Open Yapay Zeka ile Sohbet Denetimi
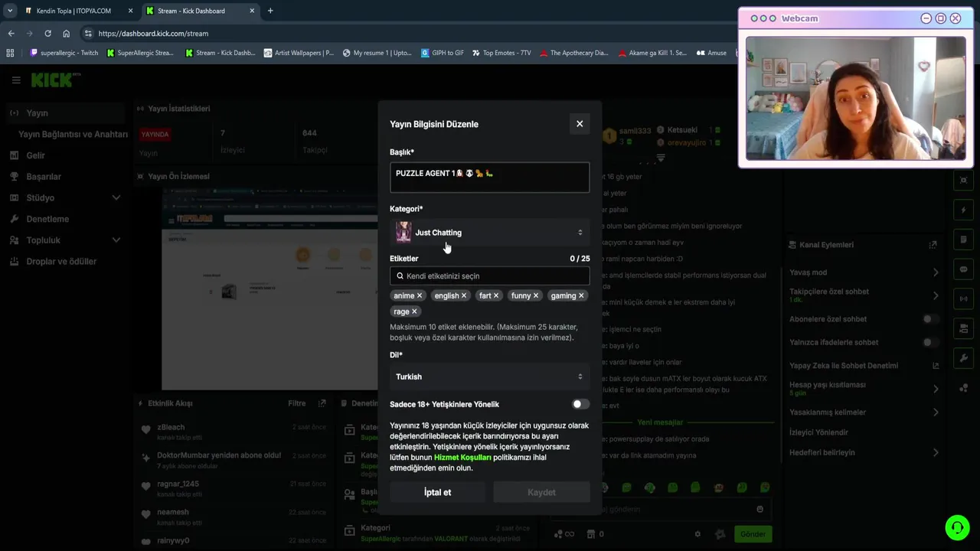The width and height of the screenshot is (980, 551). pos(864,366)
